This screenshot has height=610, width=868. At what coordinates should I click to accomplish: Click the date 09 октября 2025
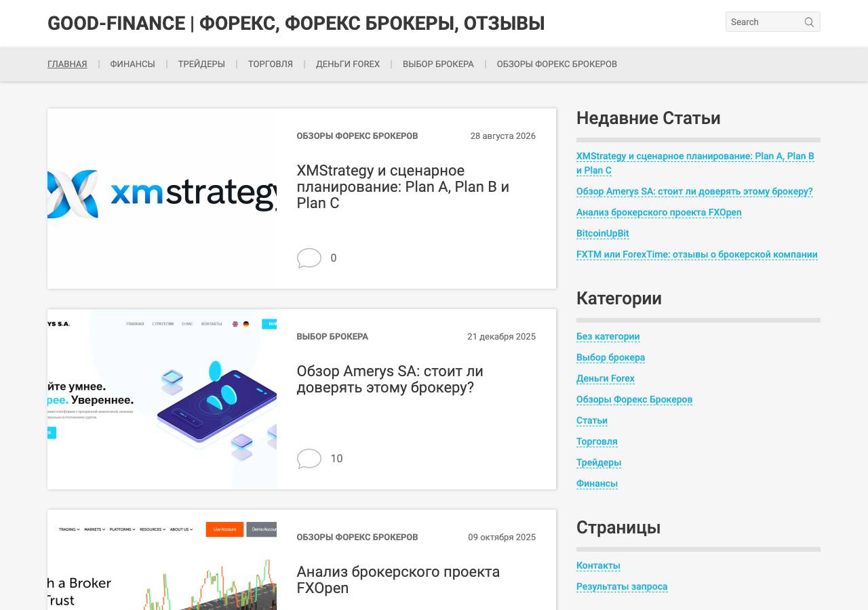click(x=502, y=537)
